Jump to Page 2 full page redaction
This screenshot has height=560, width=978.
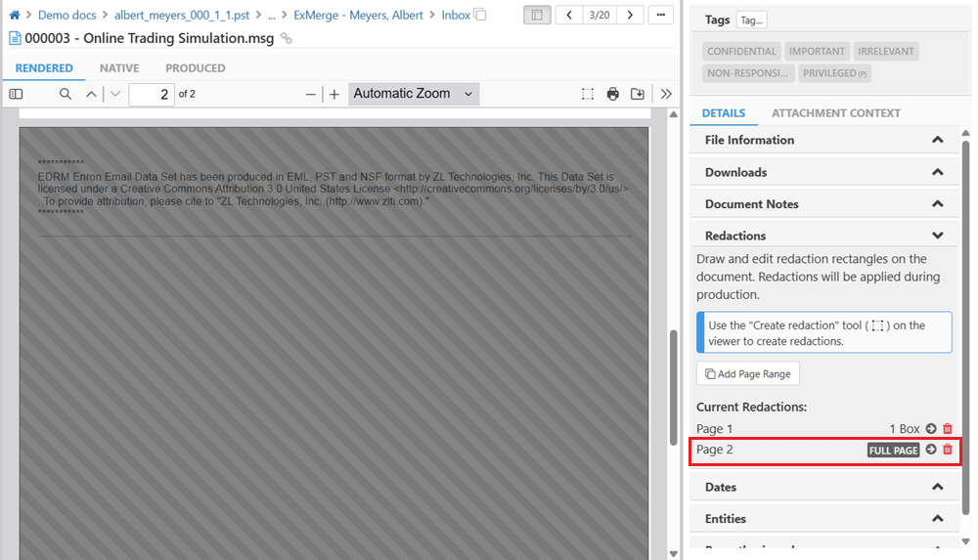click(x=931, y=450)
